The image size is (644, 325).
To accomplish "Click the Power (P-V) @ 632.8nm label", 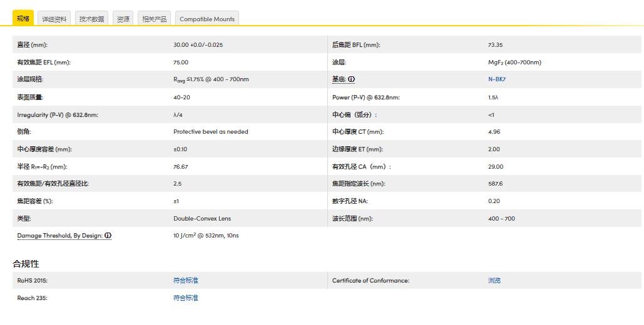I will [366, 97].
